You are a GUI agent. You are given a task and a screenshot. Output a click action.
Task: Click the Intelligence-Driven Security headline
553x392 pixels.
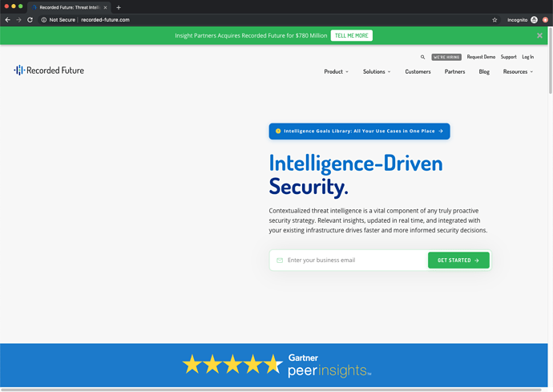pos(356,175)
